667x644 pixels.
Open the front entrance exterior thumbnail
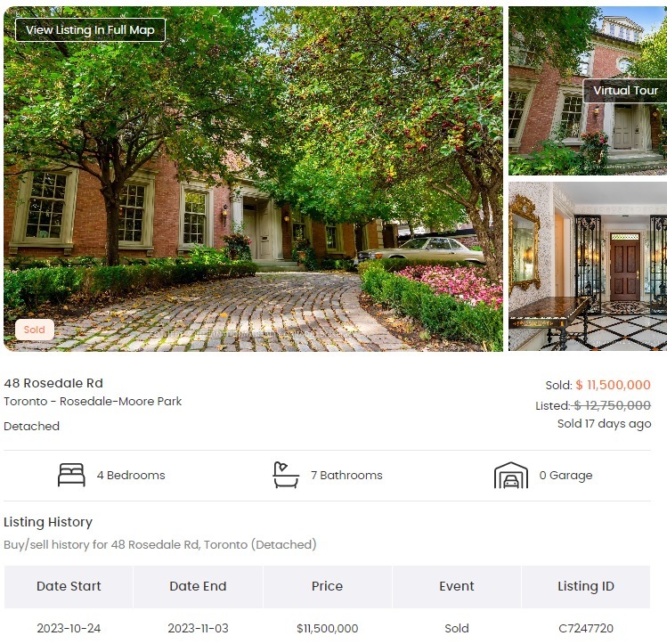[x=588, y=91]
